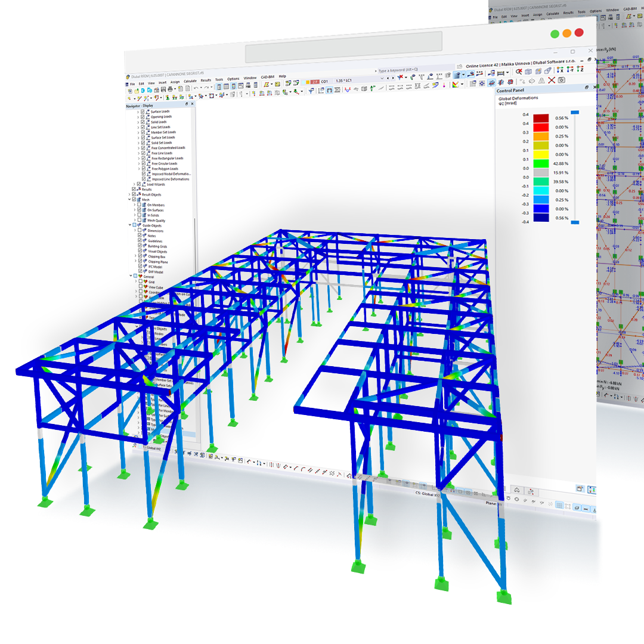Click the upper color scale slider handle

(x=575, y=112)
